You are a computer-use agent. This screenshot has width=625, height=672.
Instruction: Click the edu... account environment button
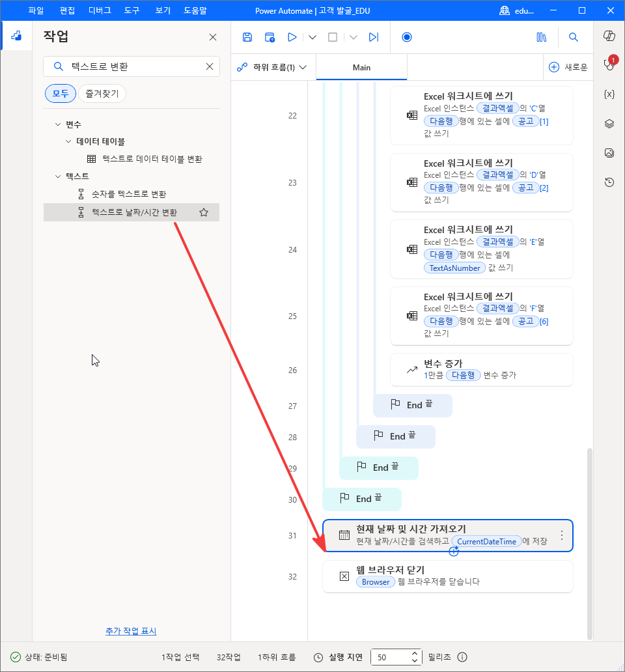pos(517,10)
